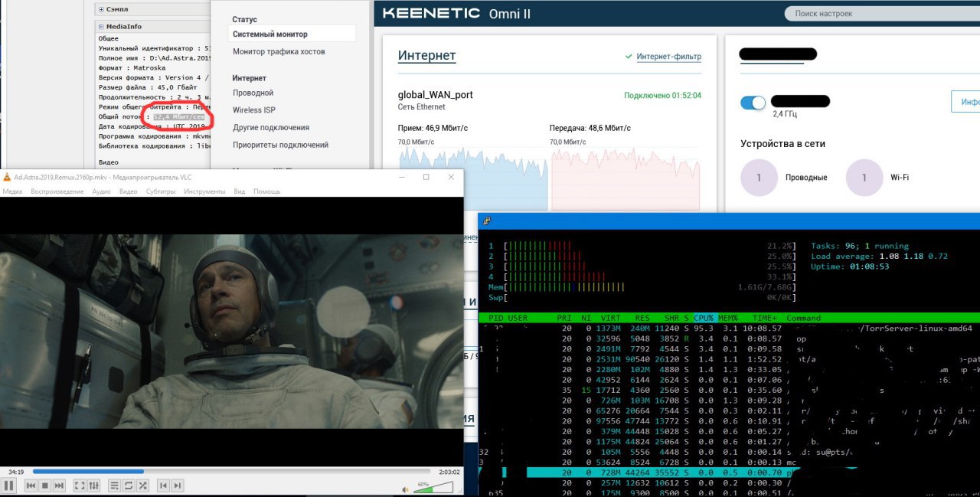This screenshot has width=980, height=497.
Task: Focus the Поиск настроек search field
Action: 880,14
